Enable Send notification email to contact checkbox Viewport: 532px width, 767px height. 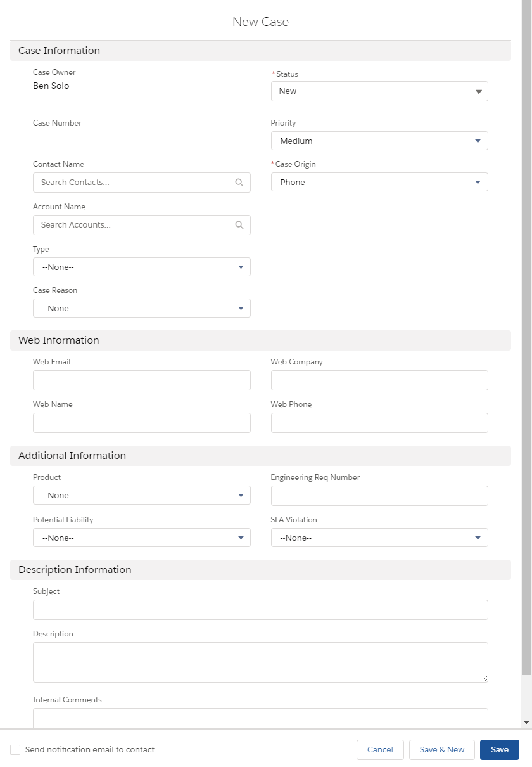(15, 750)
